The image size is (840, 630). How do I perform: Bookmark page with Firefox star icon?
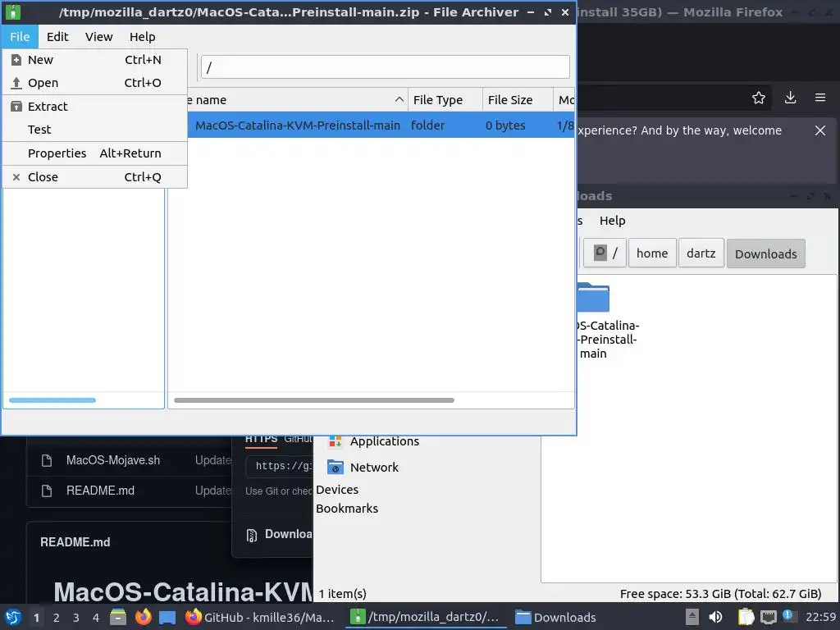point(759,98)
